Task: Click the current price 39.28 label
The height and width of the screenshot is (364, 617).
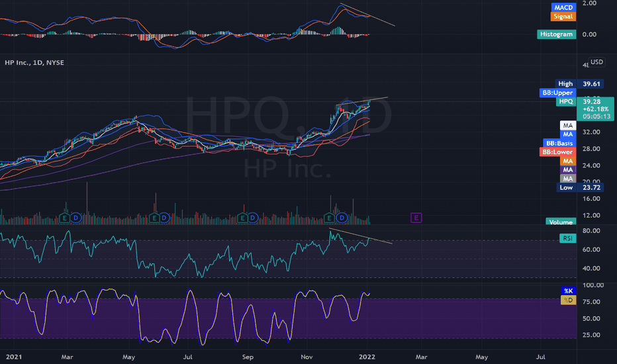Action: [x=591, y=101]
